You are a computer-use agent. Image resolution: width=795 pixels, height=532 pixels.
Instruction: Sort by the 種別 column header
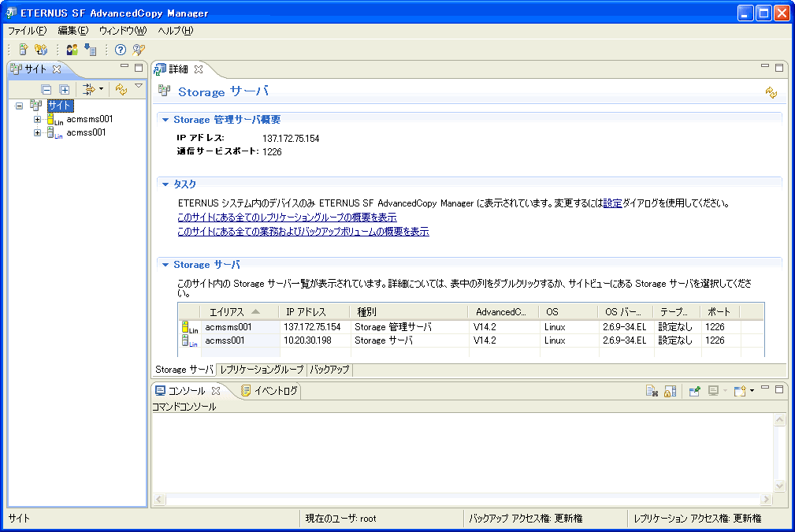[409, 312]
